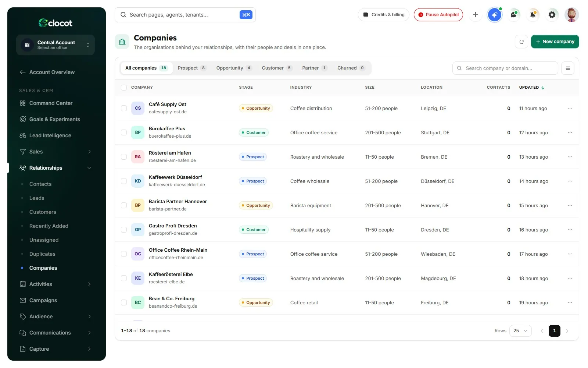Screen dimensions: 588x368
Task: Select all companies header checkbox
Action: 124,88
